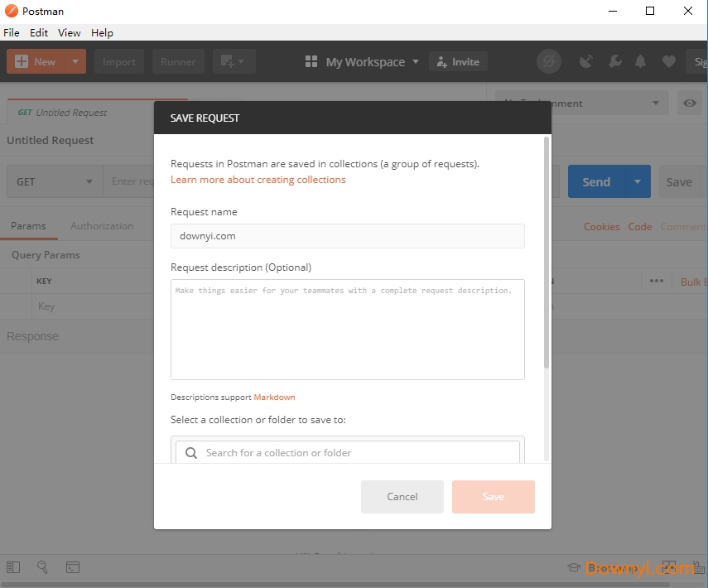Click the sync status icon in header

[x=548, y=61]
